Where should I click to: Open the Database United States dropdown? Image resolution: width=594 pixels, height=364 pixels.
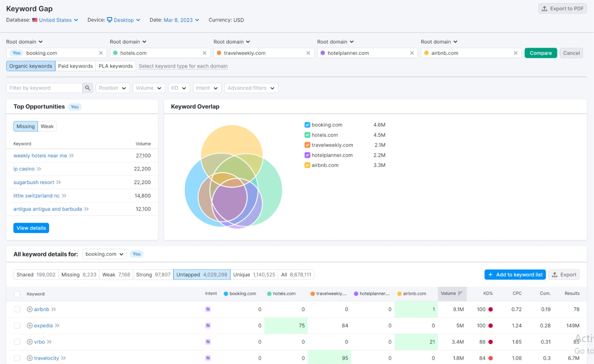[55, 20]
